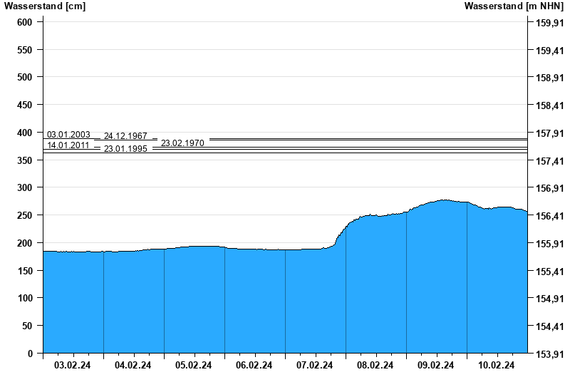The width and height of the screenshot is (570, 392).
Task: Click the 154,91 m NHN value
Action: coord(550,299)
